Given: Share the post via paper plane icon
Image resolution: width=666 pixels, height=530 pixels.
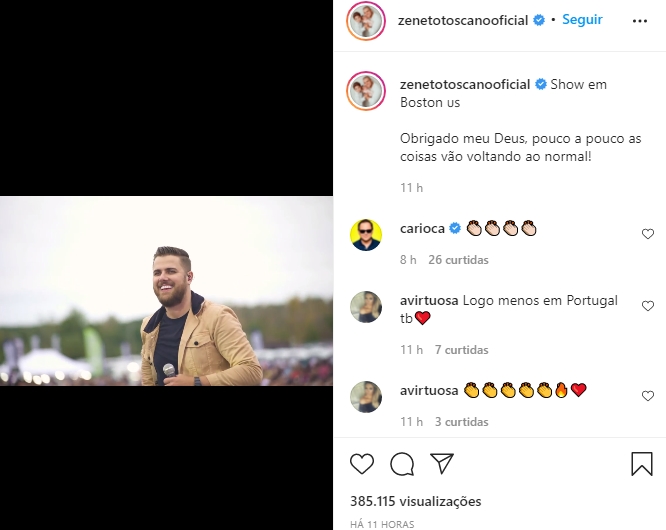Looking at the screenshot, I should (x=441, y=464).
